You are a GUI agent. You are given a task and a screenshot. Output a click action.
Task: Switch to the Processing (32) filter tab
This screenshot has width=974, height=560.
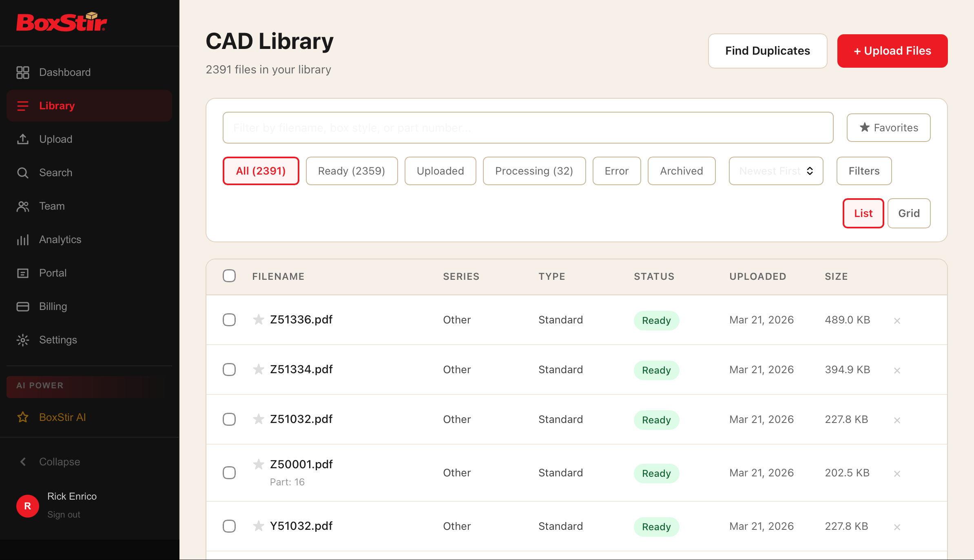534,171
